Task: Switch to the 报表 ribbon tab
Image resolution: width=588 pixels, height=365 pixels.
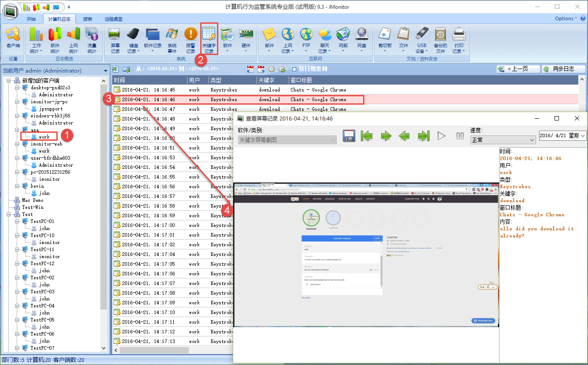Action: [88, 19]
